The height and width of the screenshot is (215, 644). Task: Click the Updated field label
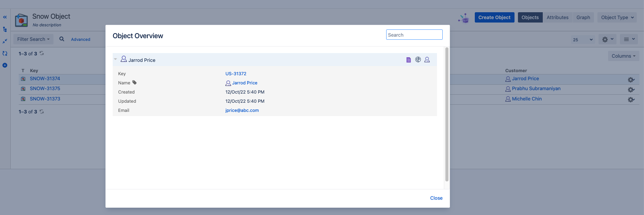127,101
